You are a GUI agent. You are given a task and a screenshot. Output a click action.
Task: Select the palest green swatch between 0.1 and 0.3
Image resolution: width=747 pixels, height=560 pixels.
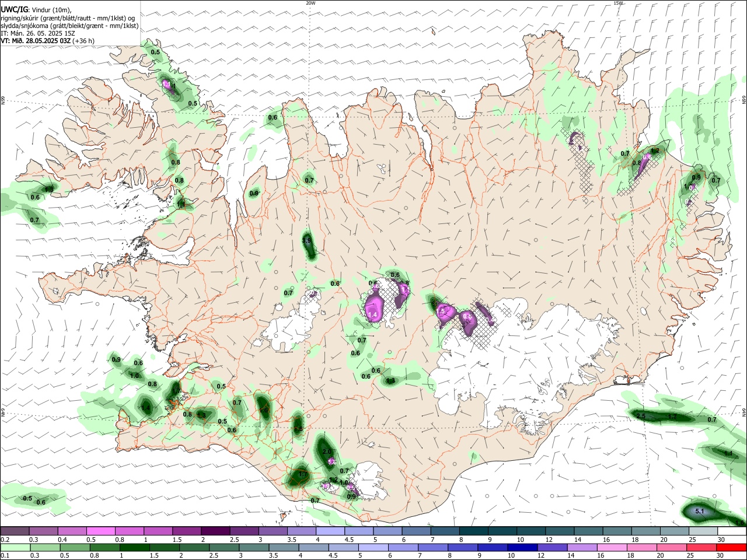(15, 547)
